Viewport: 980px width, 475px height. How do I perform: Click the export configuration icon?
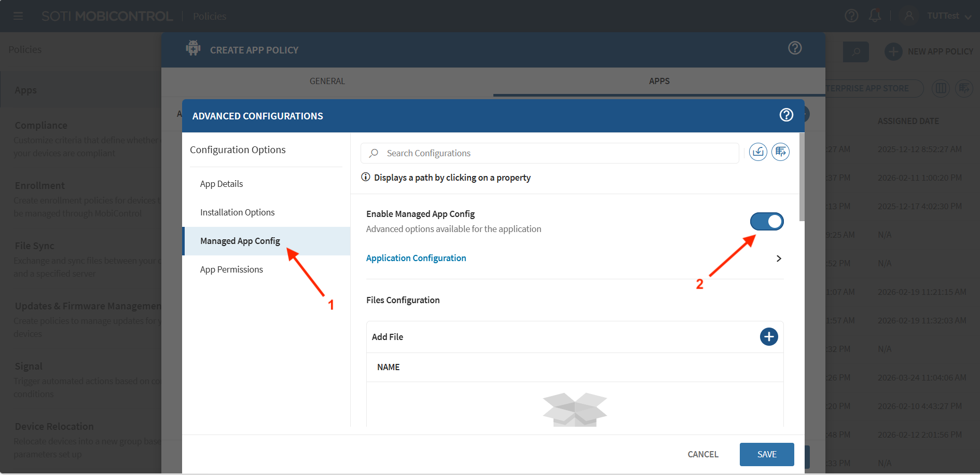[x=780, y=152]
